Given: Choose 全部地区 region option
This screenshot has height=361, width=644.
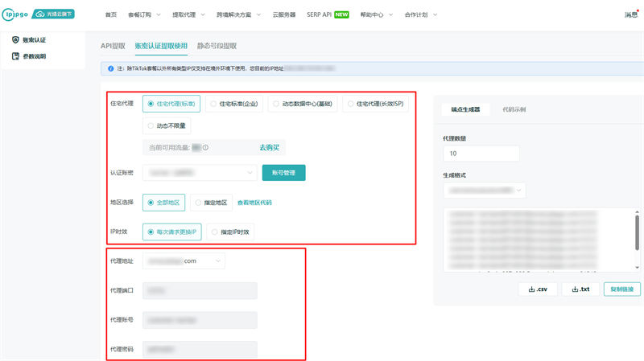Looking at the screenshot, I should point(164,203).
